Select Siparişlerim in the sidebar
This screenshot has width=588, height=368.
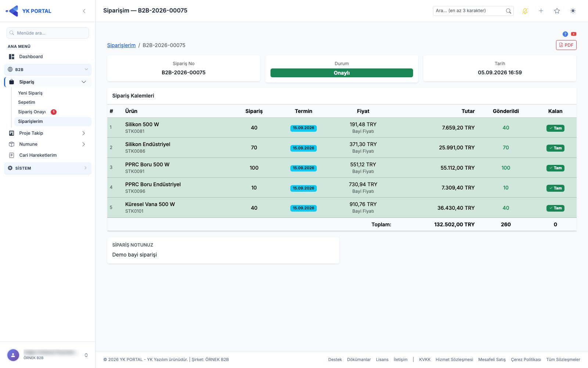click(53, 121)
